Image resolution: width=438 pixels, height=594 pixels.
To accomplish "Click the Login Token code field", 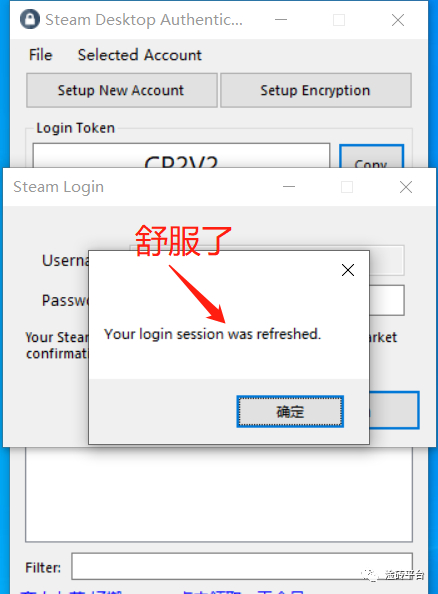I will click(x=181, y=156).
